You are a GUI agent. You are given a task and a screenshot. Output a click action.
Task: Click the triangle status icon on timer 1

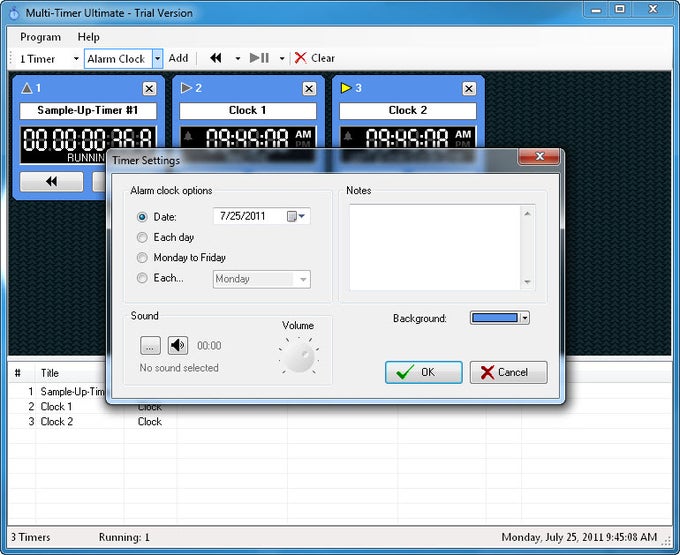[x=27, y=88]
